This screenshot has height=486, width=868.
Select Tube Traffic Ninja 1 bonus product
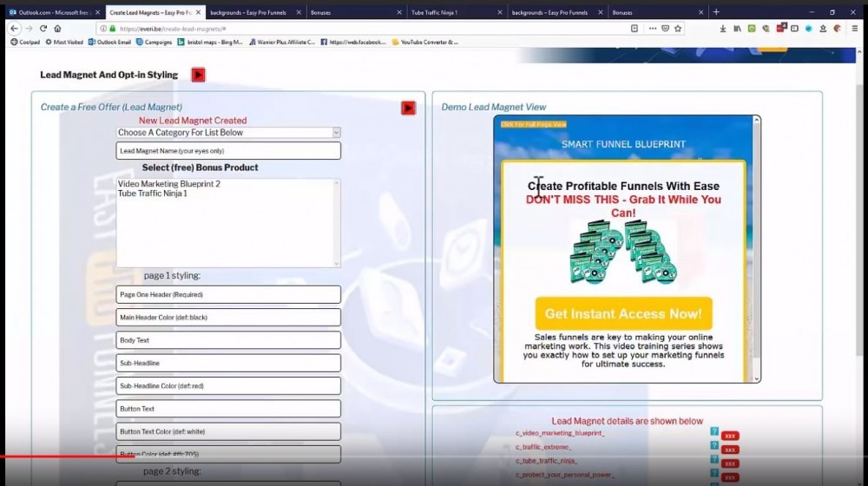tap(152, 194)
